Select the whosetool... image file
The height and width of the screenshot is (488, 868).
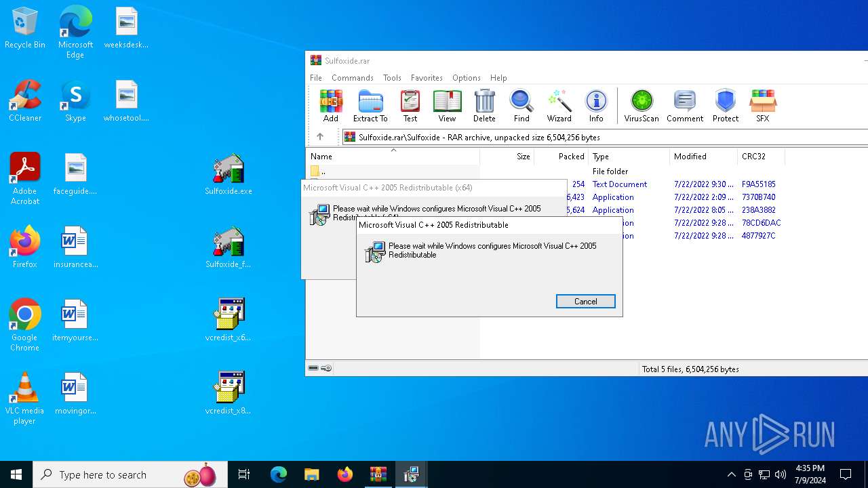(126, 101)
